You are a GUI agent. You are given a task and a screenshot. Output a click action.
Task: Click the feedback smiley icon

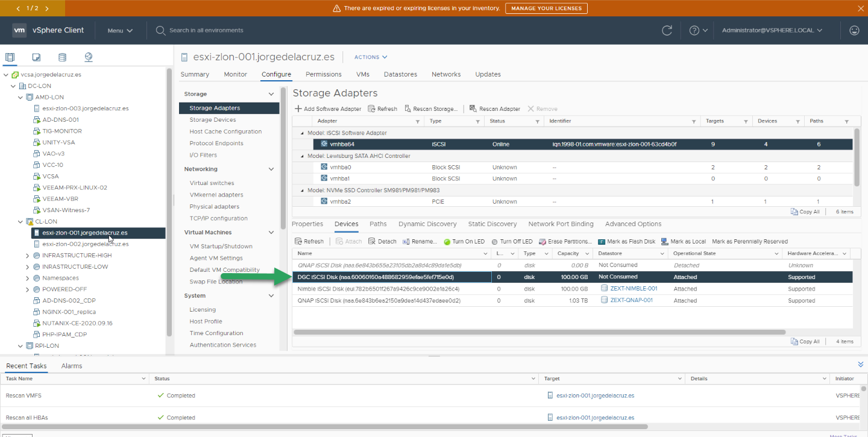coord(854,30)
